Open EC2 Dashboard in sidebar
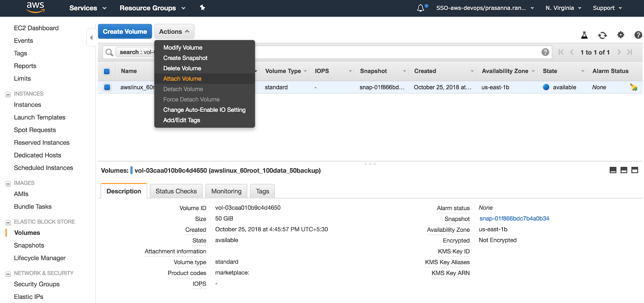644x303 pixels. (36, 28)
